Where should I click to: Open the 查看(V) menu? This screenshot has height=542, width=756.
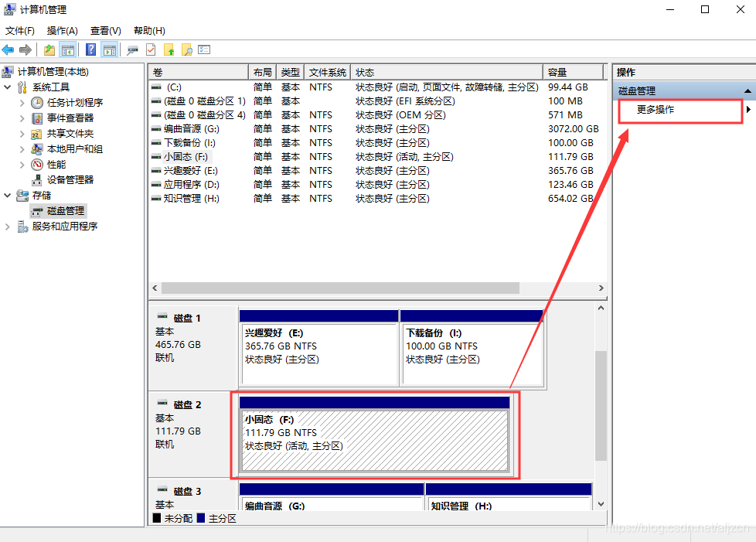point(105,31)
